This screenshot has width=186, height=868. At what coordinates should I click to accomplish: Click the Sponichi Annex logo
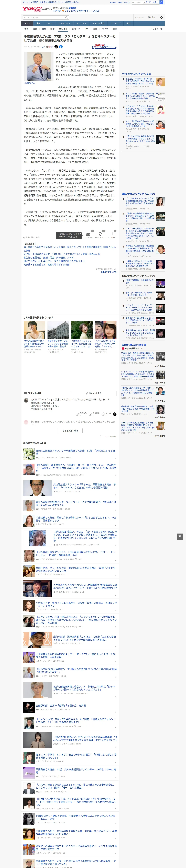click(x=104, y=47)
